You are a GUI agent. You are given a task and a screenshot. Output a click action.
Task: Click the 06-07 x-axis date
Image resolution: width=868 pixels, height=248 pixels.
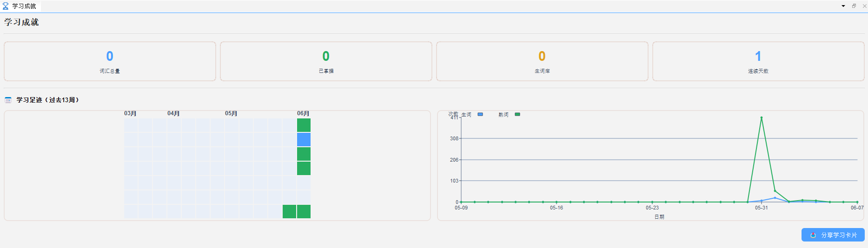pos(857,208)
